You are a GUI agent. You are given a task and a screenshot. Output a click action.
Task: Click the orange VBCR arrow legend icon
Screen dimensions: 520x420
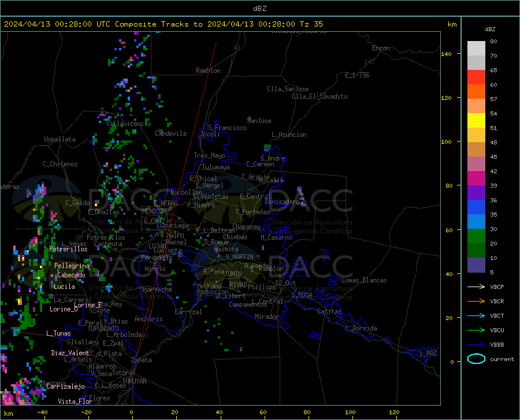(476, 302)
